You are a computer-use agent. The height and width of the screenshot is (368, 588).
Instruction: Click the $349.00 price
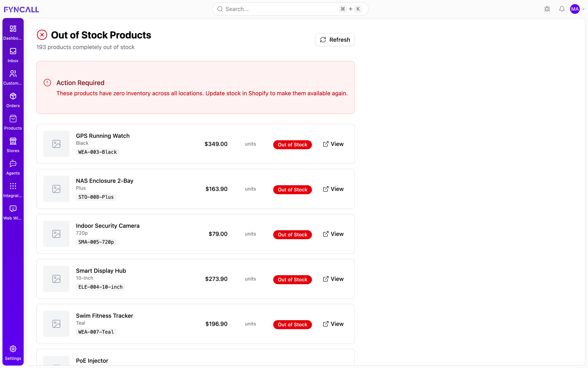tap(216, 144)
